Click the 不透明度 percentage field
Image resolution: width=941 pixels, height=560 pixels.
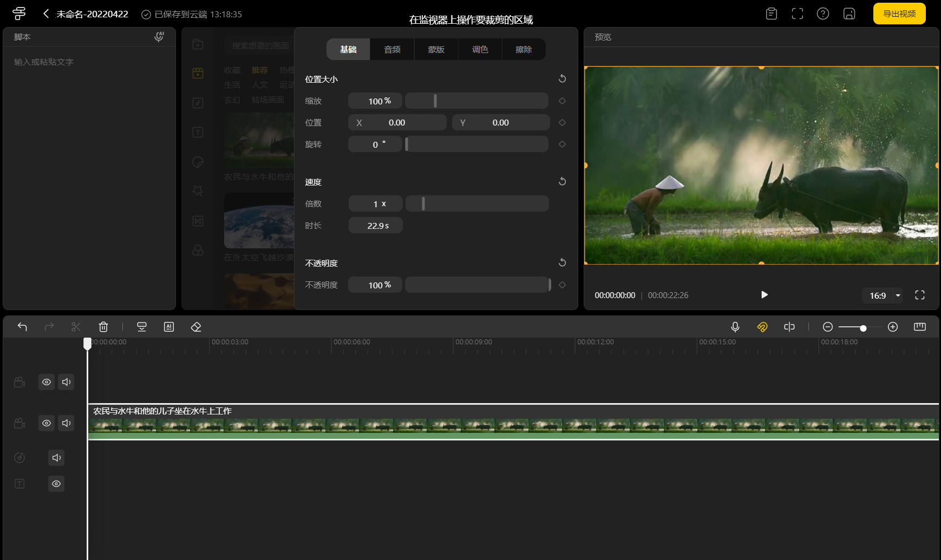(x=375, y=285)
